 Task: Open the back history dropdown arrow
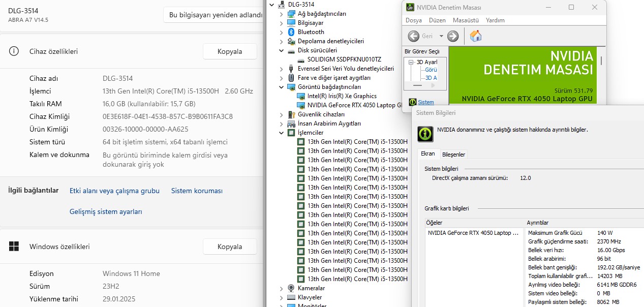pyautogui.click(x=441, y=36)
